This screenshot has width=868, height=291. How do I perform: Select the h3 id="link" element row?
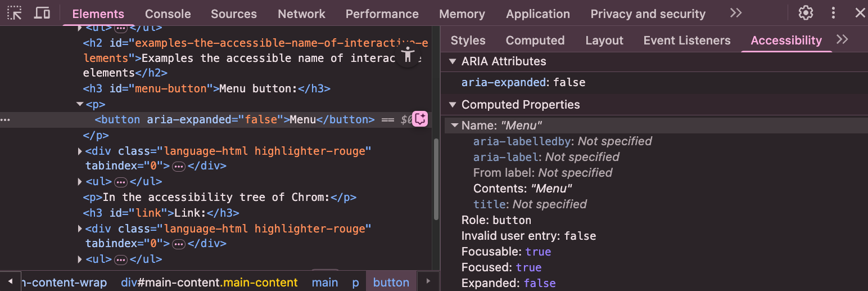click(x=161, y=213)
